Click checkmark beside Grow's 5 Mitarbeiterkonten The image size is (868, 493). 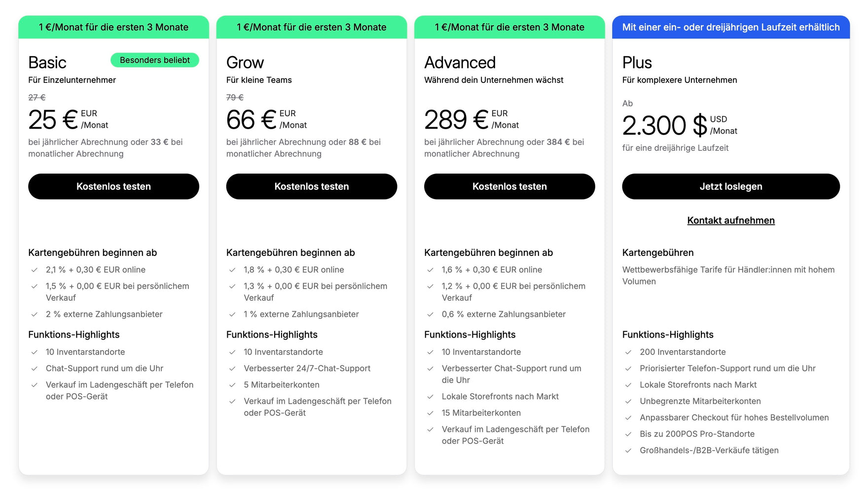click(232, 385)
